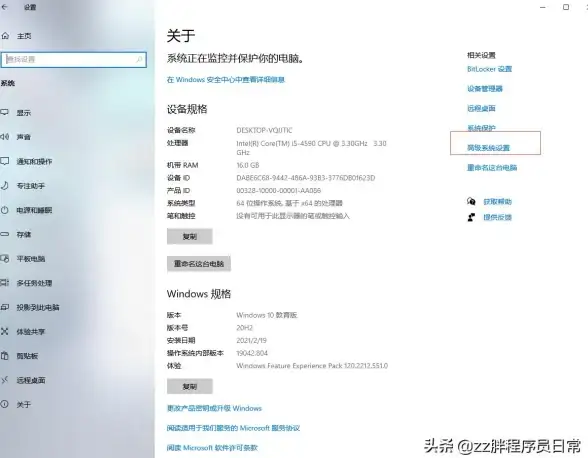Select 存储 label in sidebar

24,234
